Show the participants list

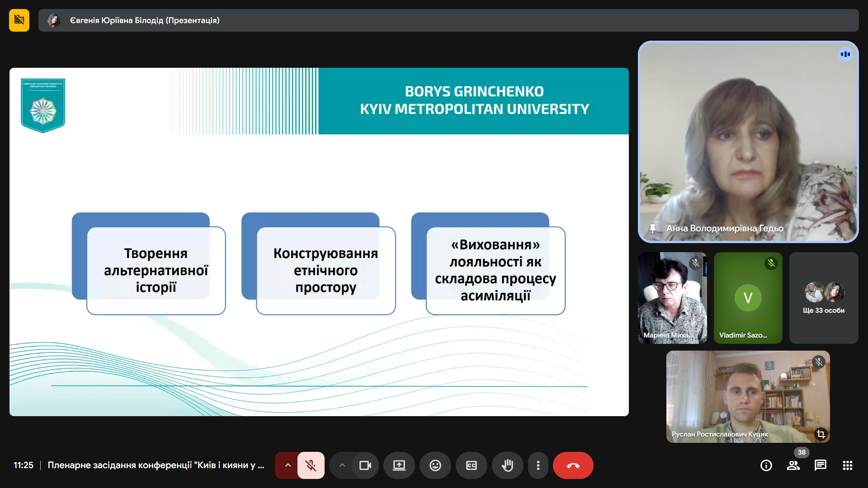[x=793, y=465]
